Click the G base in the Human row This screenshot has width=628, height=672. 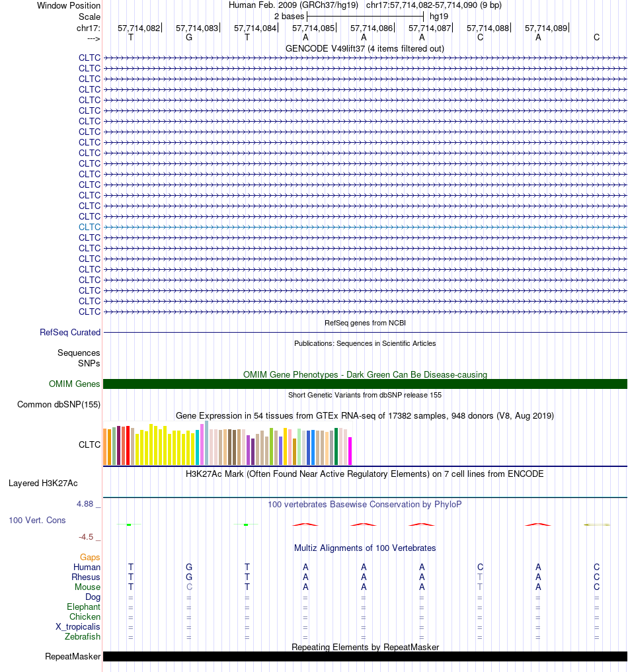[189, 567]
